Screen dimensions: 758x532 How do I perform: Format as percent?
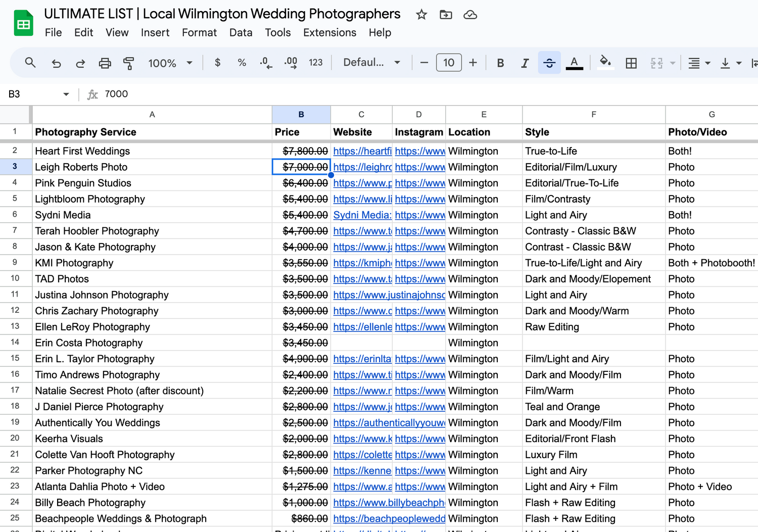(x=242, y=63)
